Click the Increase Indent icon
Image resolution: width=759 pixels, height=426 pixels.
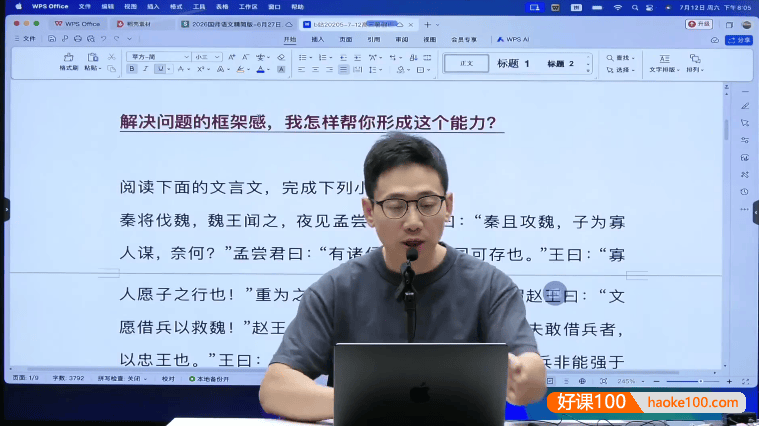(x=357, y=58)
